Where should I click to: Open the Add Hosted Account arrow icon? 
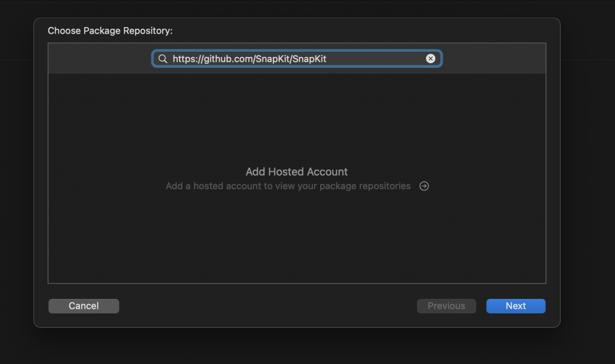click(x=424, y=186)
